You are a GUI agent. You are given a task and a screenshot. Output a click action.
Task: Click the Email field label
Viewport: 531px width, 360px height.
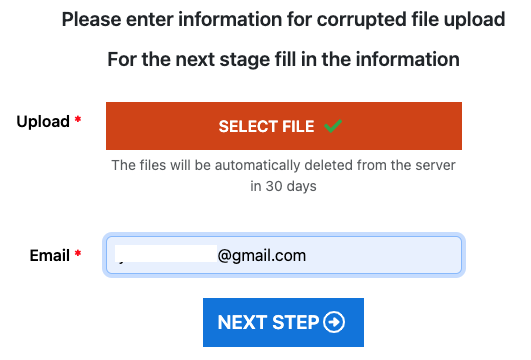pos(49,255)
